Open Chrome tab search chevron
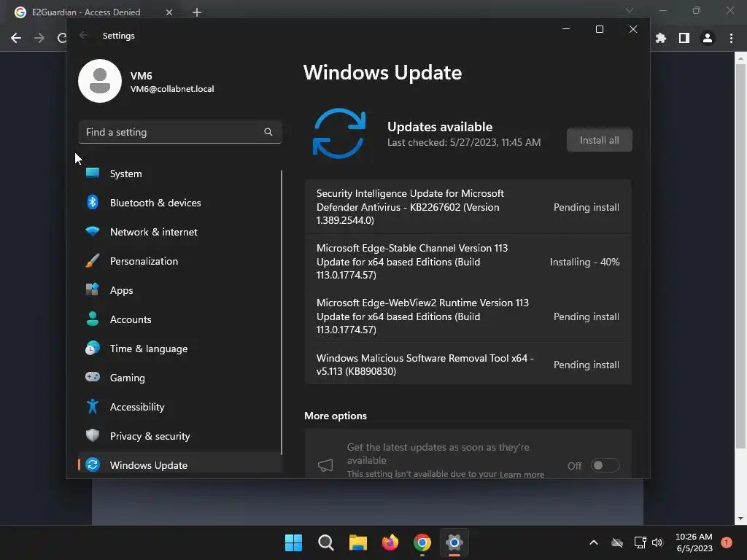 click(x=630, y=10)
